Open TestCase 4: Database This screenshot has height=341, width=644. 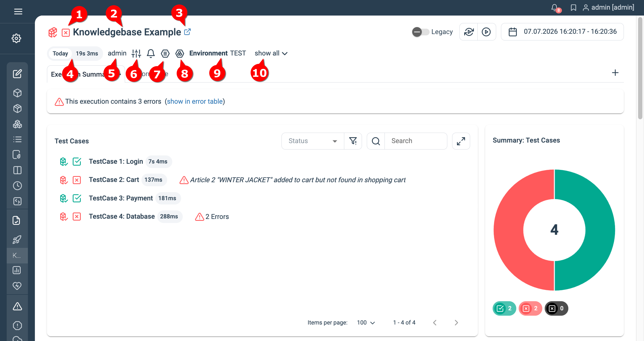[122, 216]
